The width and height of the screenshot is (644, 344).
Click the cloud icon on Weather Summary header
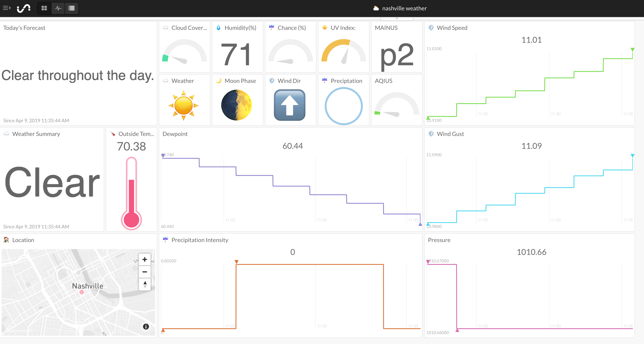(x=6, y=134)
